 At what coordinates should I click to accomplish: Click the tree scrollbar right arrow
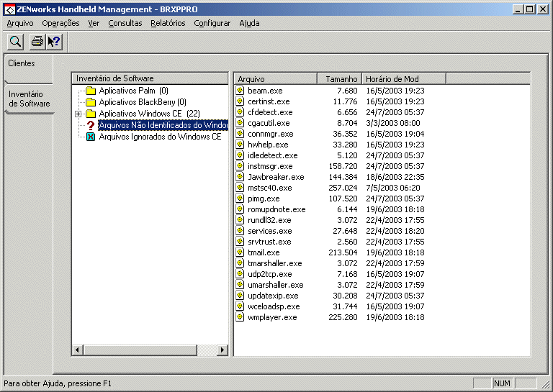[x=222, y=350]
